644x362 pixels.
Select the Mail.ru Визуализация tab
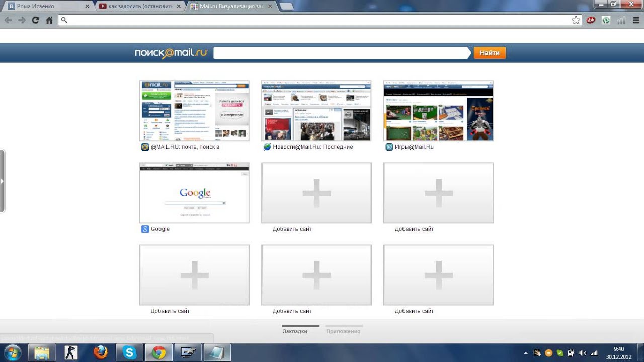(230, 6)
